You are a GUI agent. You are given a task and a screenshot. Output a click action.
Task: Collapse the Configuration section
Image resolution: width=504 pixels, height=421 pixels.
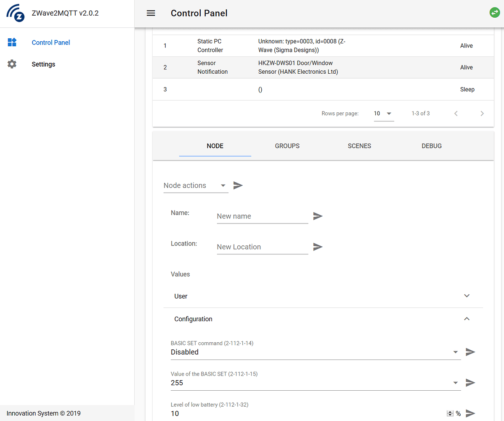click(x=467, y=319)
